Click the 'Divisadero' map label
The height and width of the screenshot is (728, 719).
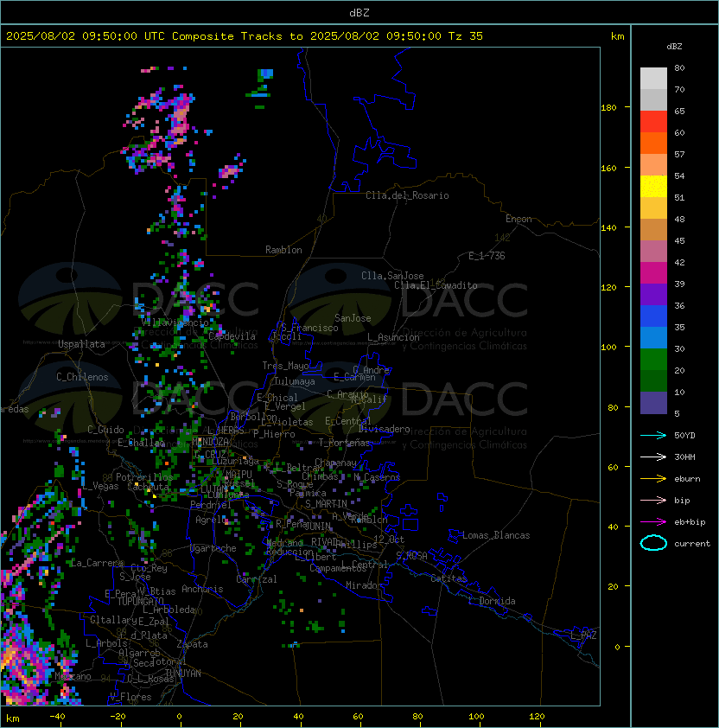point(385,429)
